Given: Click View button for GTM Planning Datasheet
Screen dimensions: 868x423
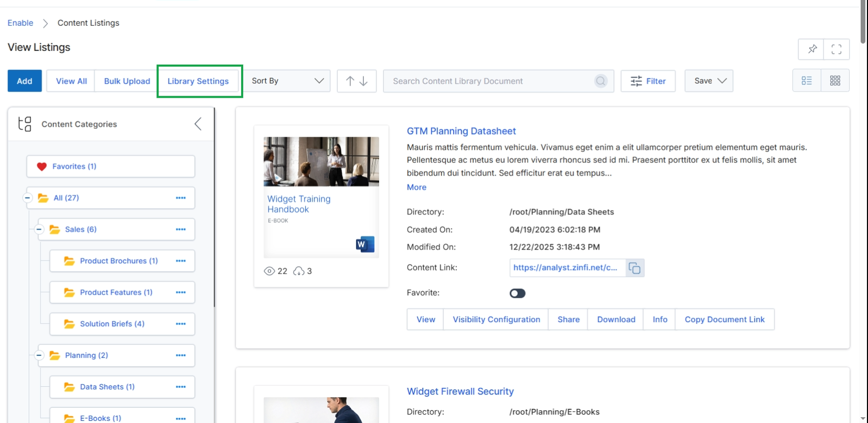Looking at the screenshot, I should click(x=426, y=319).
